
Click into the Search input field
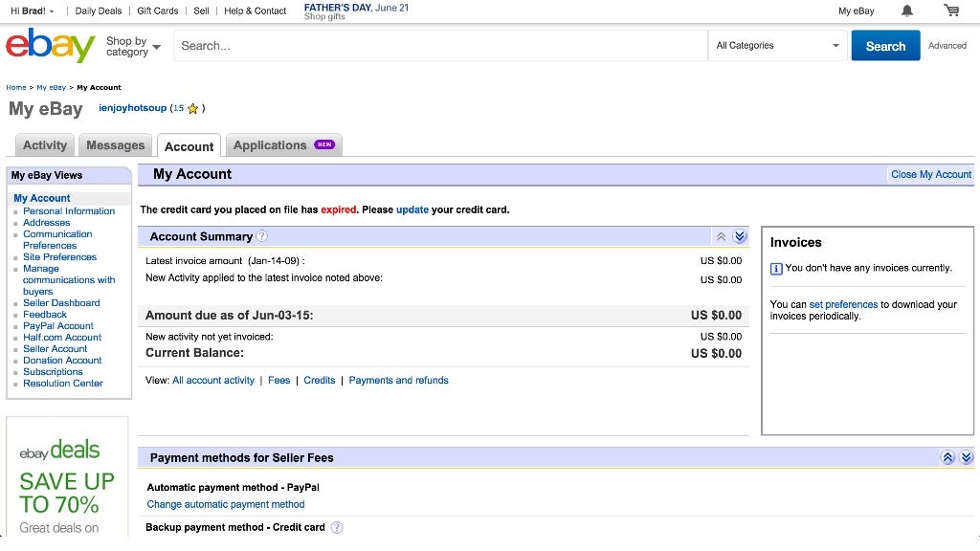pos(440,45)
